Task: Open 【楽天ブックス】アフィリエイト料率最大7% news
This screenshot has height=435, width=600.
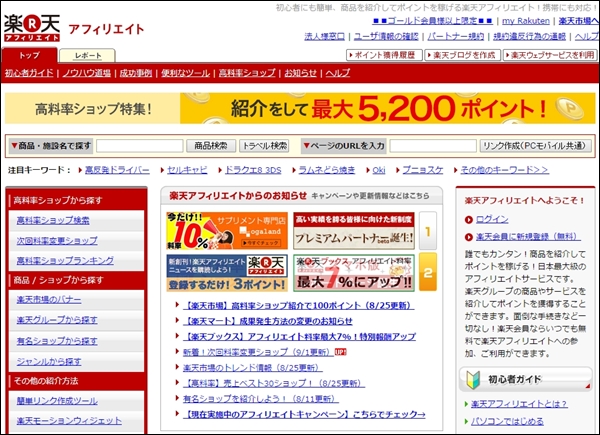Action: [300, 337]
